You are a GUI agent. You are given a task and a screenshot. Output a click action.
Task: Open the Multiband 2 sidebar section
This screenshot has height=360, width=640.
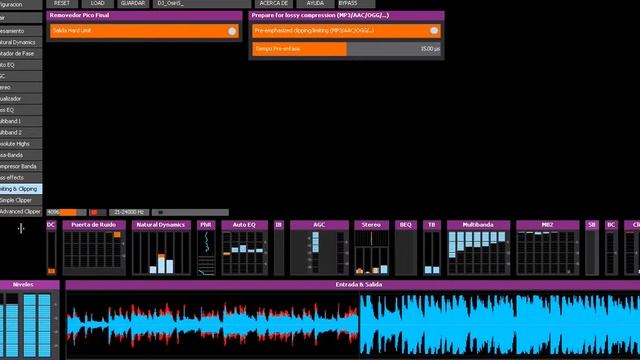(21, 132)
